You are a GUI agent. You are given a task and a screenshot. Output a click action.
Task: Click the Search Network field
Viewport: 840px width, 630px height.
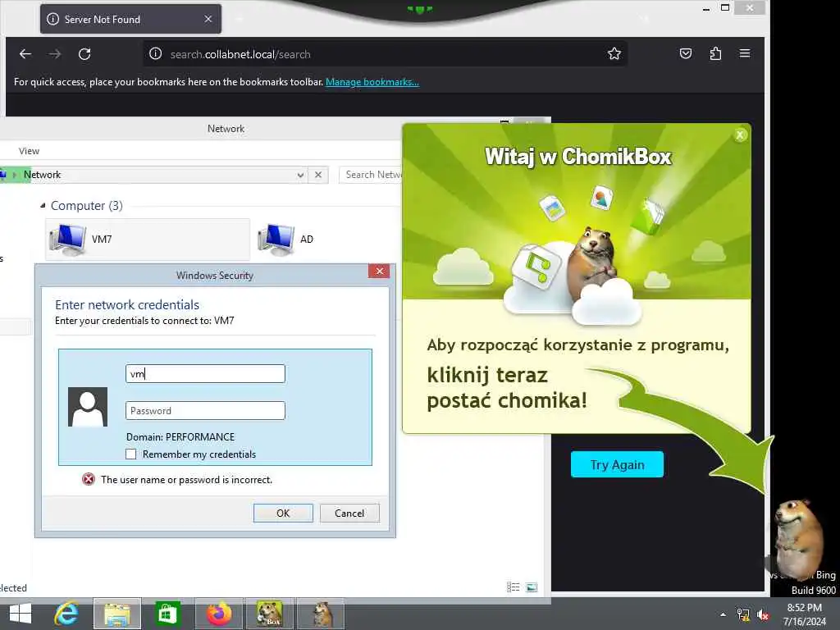[x=371, y=175]
